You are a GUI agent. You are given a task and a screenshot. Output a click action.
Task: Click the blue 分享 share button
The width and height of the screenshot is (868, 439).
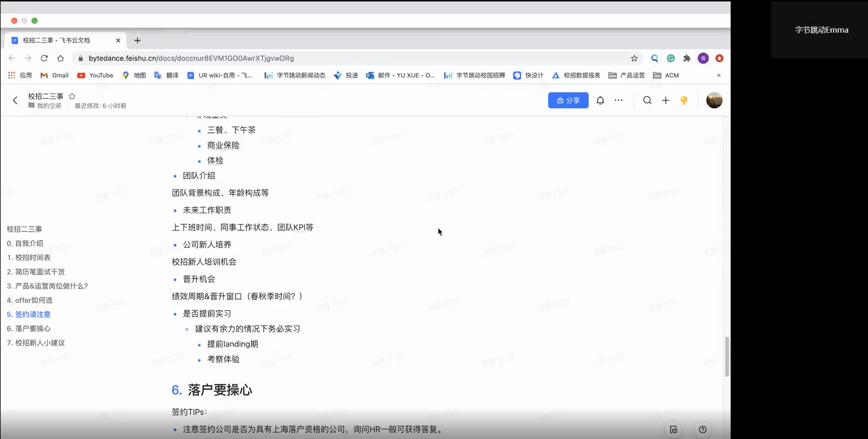pyautogui.click(x=568, y=100)
